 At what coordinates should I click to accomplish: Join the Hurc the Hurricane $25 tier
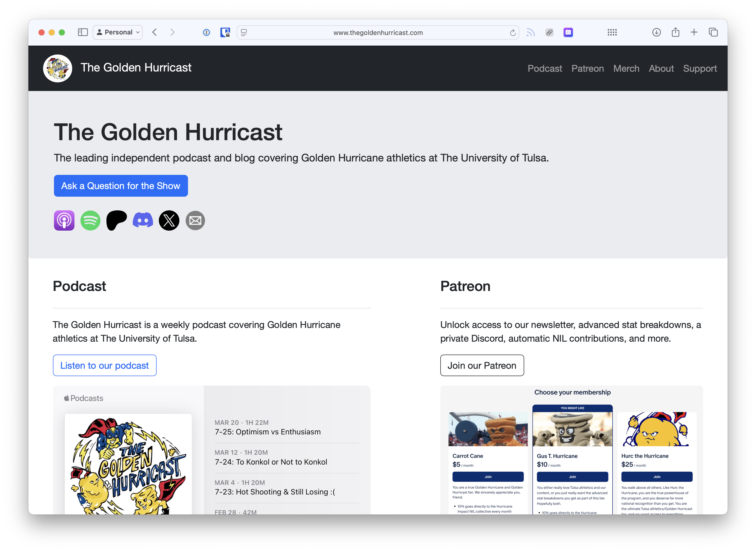pos(657,477)
